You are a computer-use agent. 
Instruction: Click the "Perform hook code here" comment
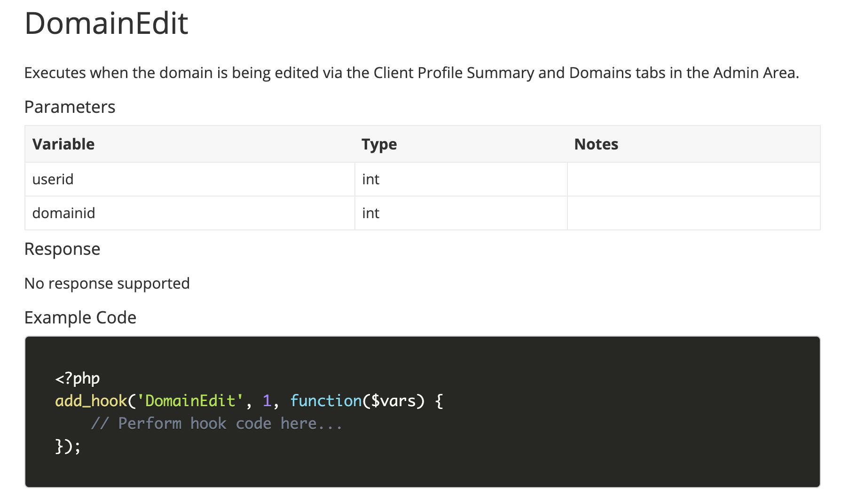[217, 424]
